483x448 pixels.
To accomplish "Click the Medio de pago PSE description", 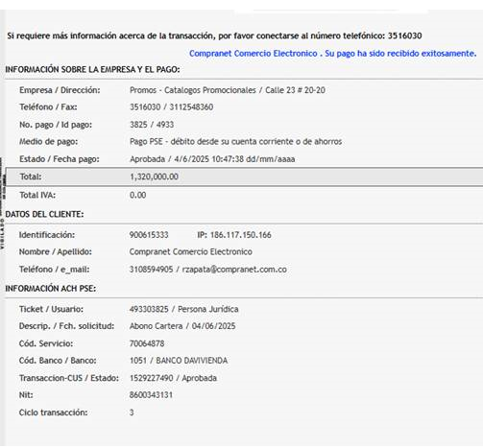I will (x=236, y=141).
